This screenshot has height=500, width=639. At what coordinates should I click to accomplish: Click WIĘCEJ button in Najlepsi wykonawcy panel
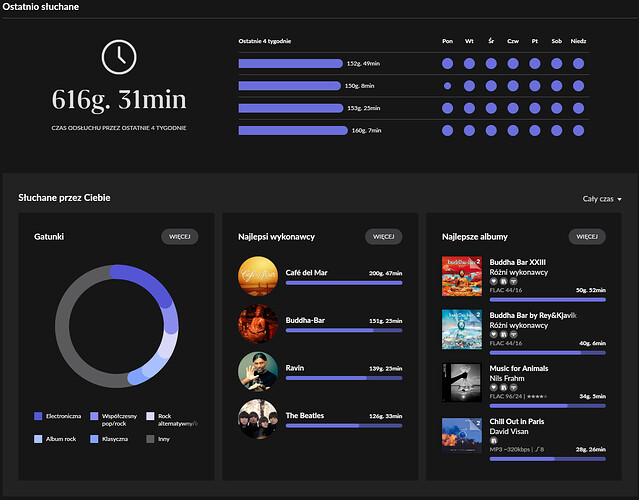pyautogui.click(x=383, y=237)
